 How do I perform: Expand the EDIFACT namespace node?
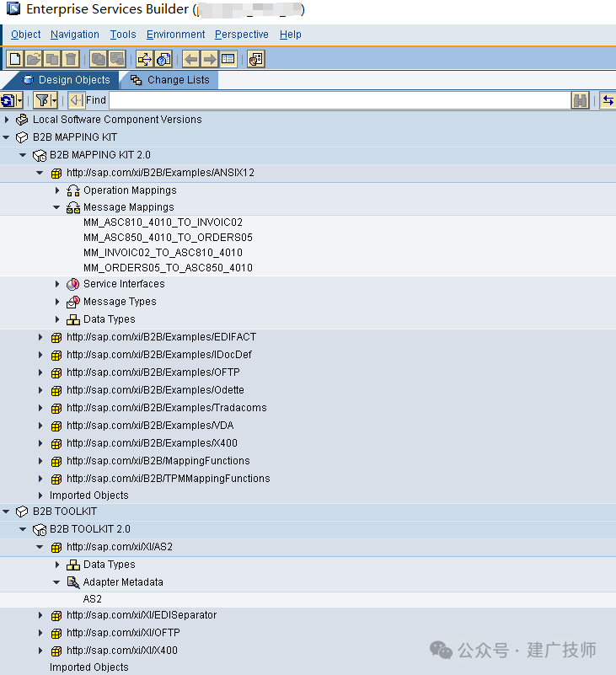[x=40, y=337]
